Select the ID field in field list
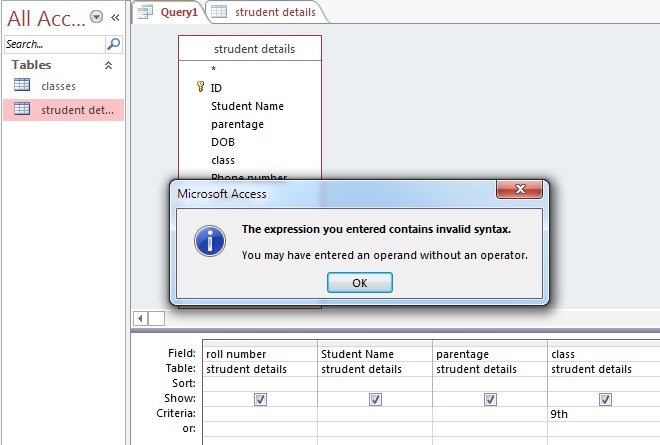The width and height of the screenshot is (660, 445). [216, 88]
